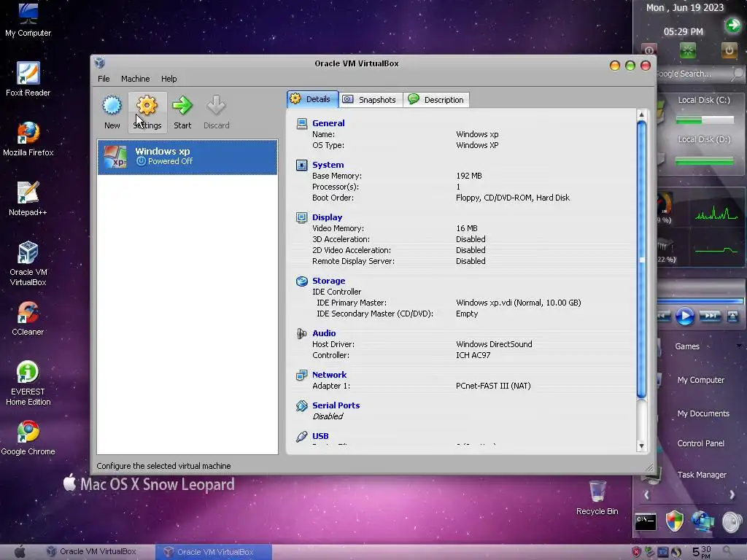Click the Apple start button in taskbar

point(20,552)
